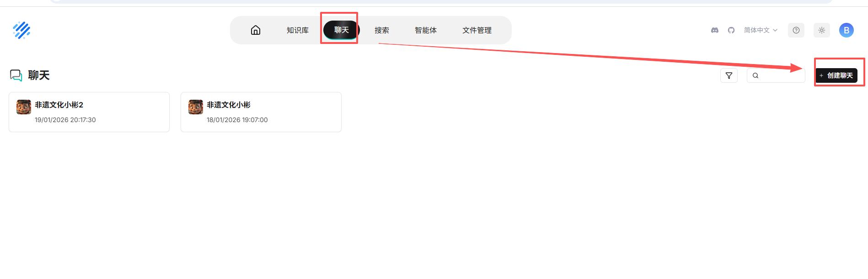The height and width of the screenshot is (279, 868).
Task: Click the chevron next to 简体中文
Action: point(775,30)
